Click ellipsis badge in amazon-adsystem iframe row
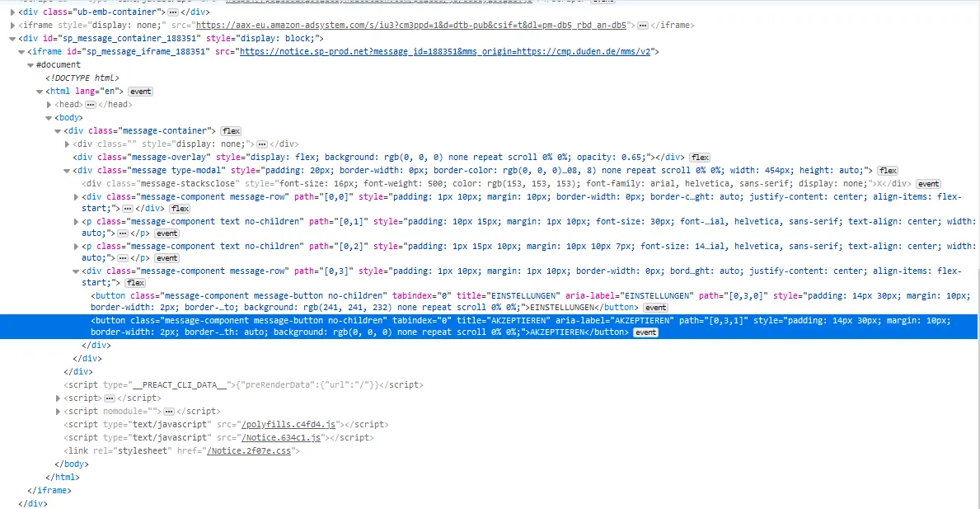Screen dimensions: 980x509 [x=643, y=25]
